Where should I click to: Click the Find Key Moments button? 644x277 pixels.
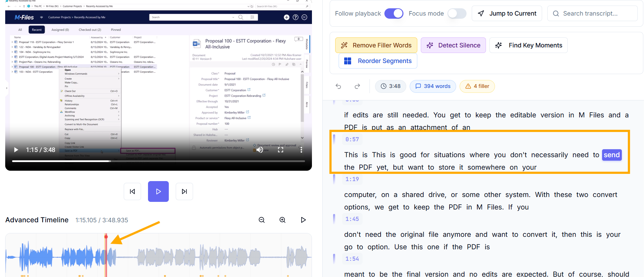[x=529, y=45]
